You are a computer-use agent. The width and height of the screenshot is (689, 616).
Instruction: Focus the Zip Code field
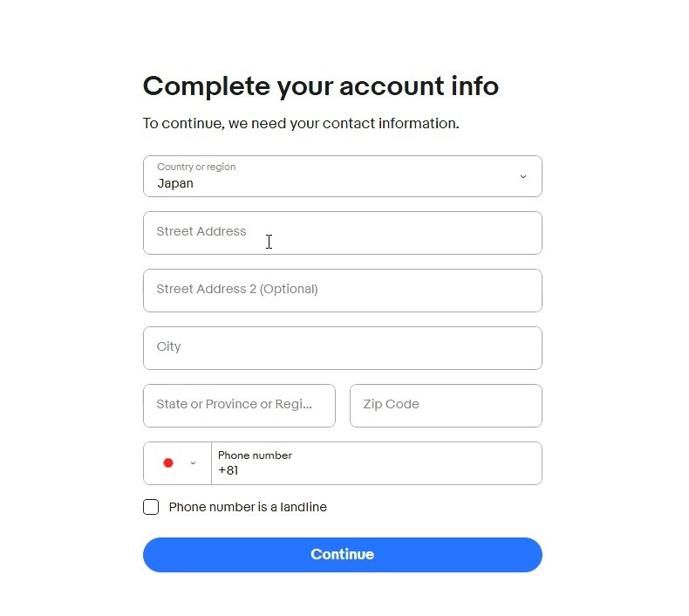click(446, 406)
